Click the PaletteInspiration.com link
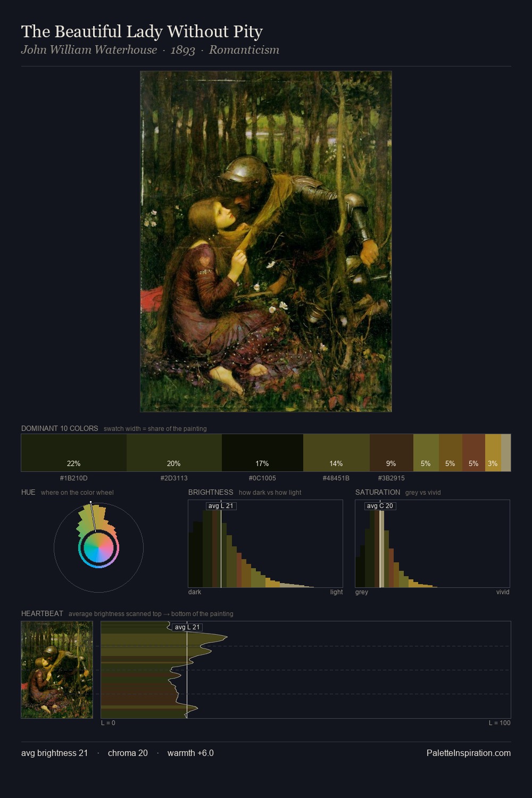532x798 pixels. [469, 753]
